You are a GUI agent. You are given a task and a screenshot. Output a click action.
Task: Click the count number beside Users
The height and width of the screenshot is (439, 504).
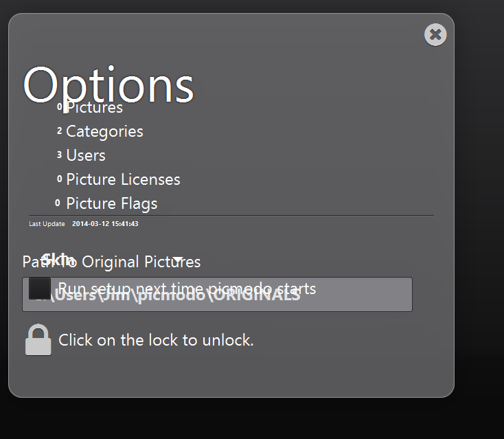pyautogui.click(x=59, y=155)
